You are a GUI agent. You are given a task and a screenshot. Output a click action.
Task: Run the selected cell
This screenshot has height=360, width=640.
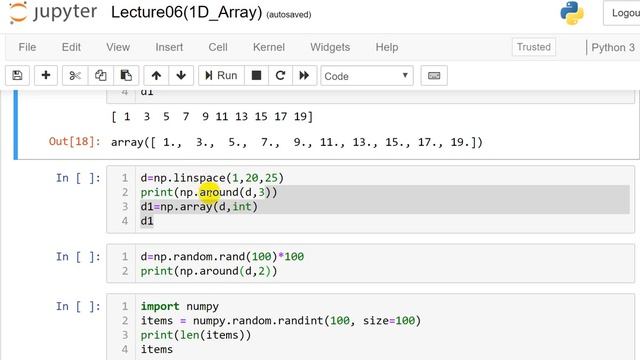pyautogui.click(x=221, y=76)
